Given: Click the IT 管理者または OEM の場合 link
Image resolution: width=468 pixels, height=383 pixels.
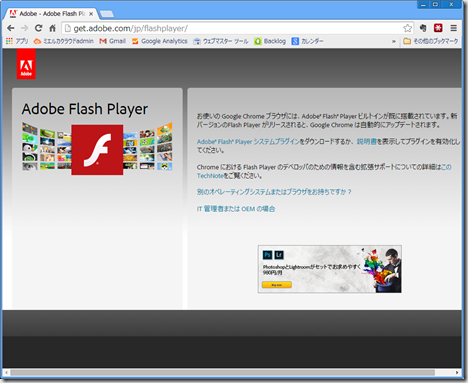Looking at the screenshot, I should point(236,209).
